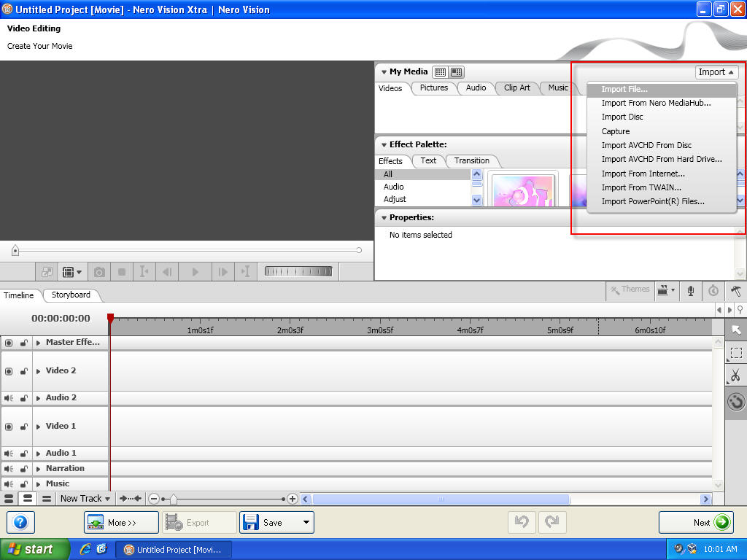This screenshot has width=747, height=560.
Task: Open the New Track dropdown
Action: click(x=85, y=499)
